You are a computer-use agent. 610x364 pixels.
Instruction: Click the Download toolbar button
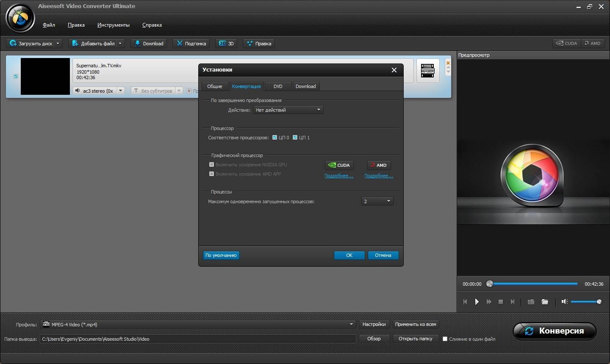tap(149, 43)
